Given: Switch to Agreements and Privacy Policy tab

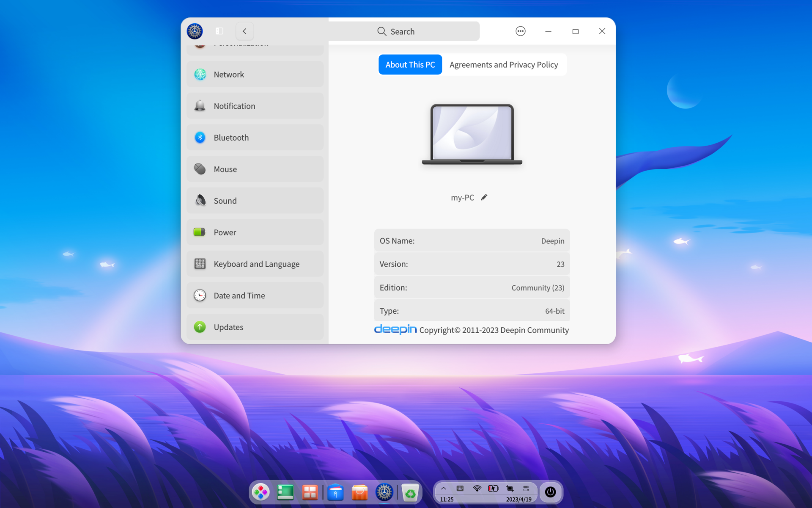Looking at the screenshot, I should click(x=503, y=64).
